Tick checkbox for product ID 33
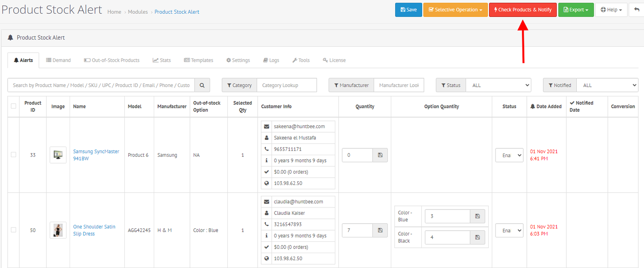Image resolution: width=644 pixels, height=268 pixels. point(14,155)
